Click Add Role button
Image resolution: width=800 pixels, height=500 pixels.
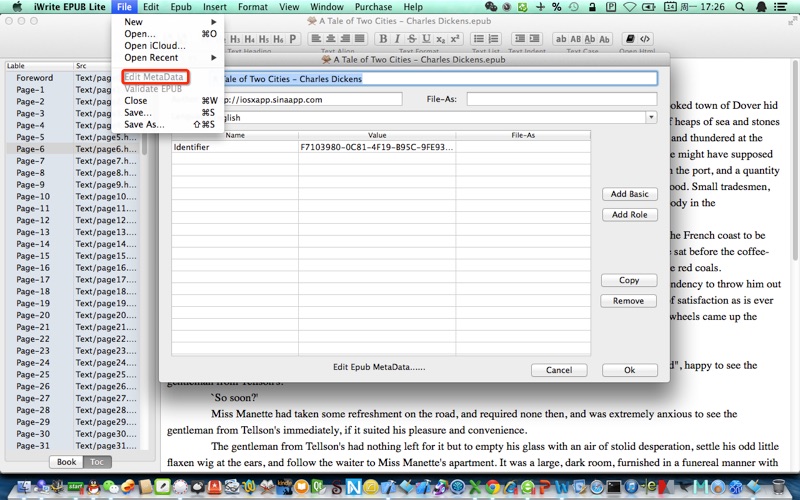630,215
